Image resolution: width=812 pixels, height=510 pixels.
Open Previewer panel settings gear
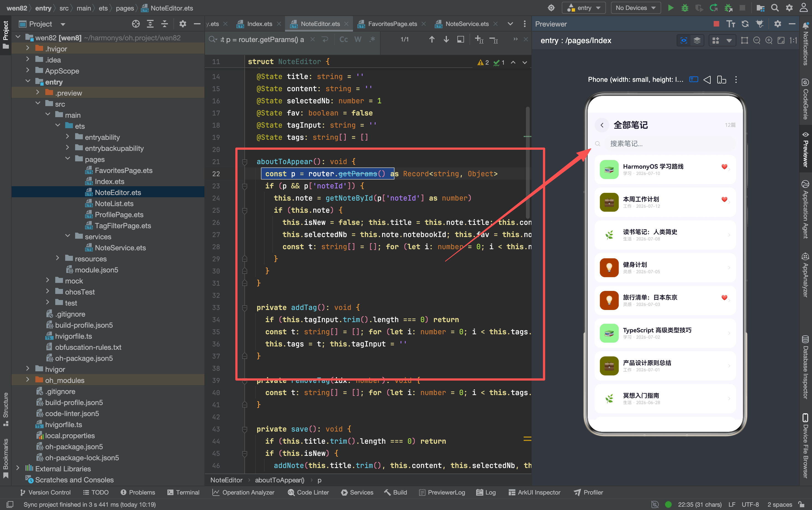[777, 23]
